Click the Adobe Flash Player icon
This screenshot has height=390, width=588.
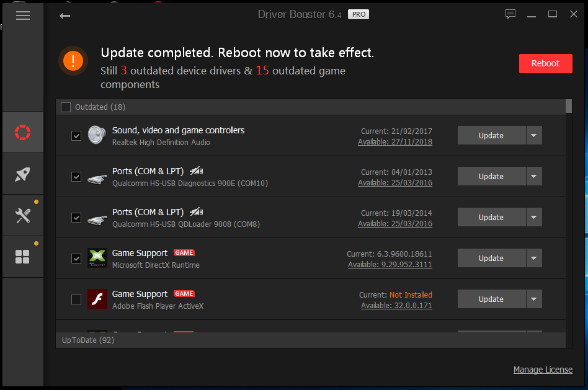[x=97, y=299]
